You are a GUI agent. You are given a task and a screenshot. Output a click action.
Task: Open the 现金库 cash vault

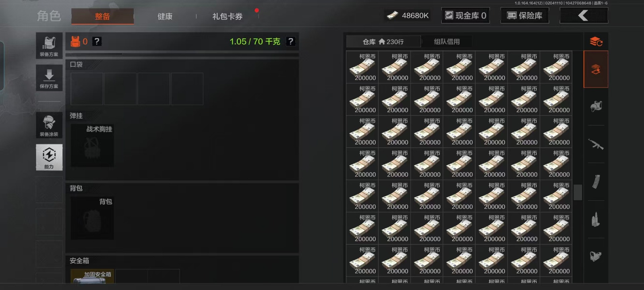(x=465, y=15)
